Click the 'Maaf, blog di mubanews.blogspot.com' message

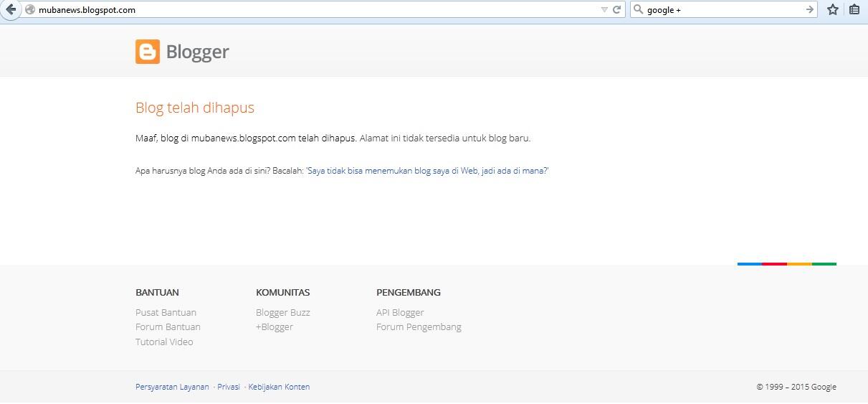[333, 138]
